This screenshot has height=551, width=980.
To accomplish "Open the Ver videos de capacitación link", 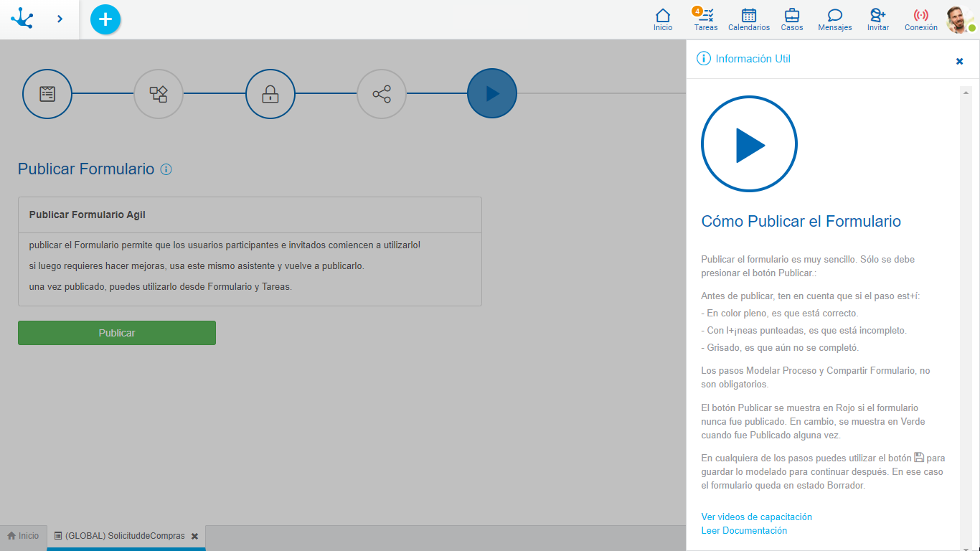I will 757,517.
